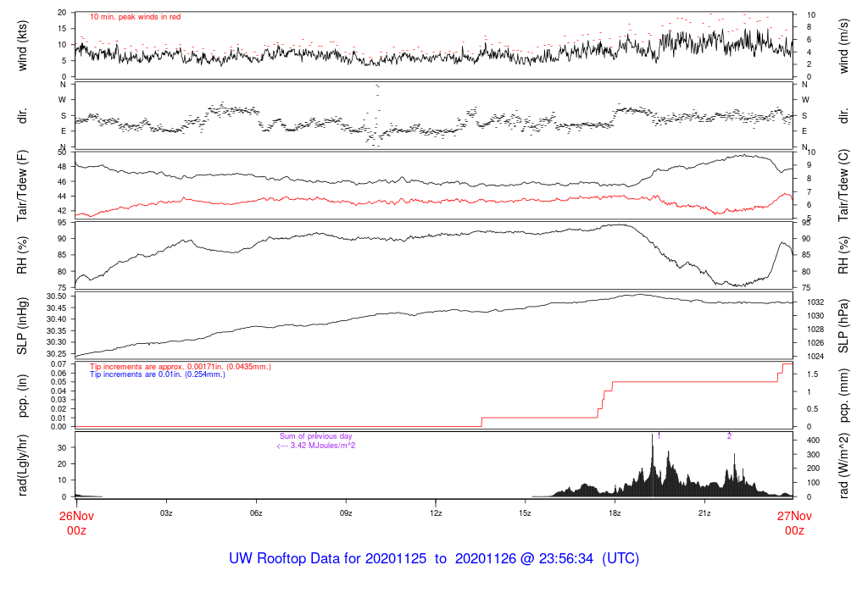The width and height of the screenshot is (868, 593).
Task: Click the '26Nov' start date label
Action: 76,516
